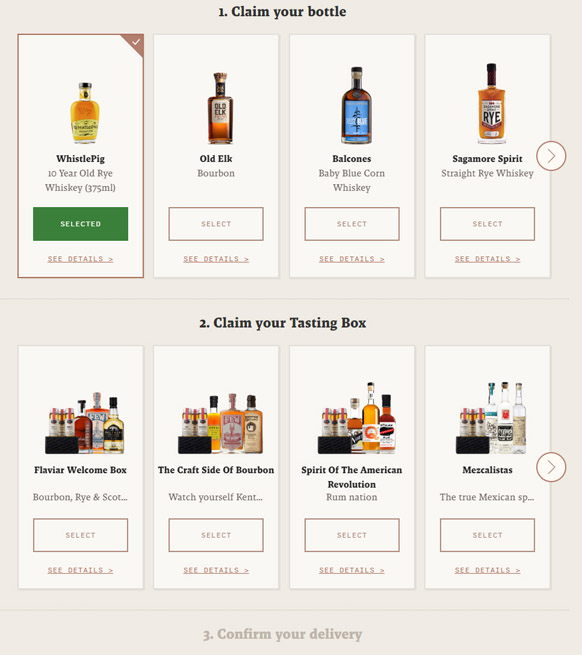Open See Details for Flaviar Welcome Box
The width and height of the screenshot is (582, 655).
tap(80, 570)
